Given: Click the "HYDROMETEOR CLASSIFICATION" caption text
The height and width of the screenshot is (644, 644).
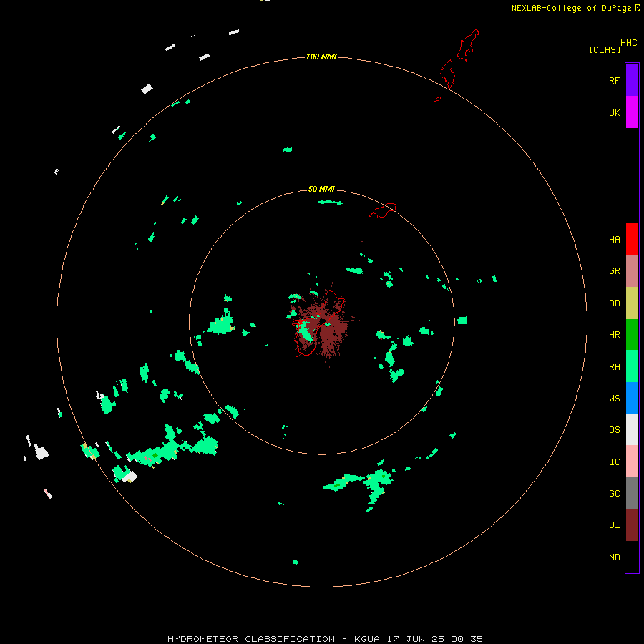Looking at the screenshot, I should point(251,639).
